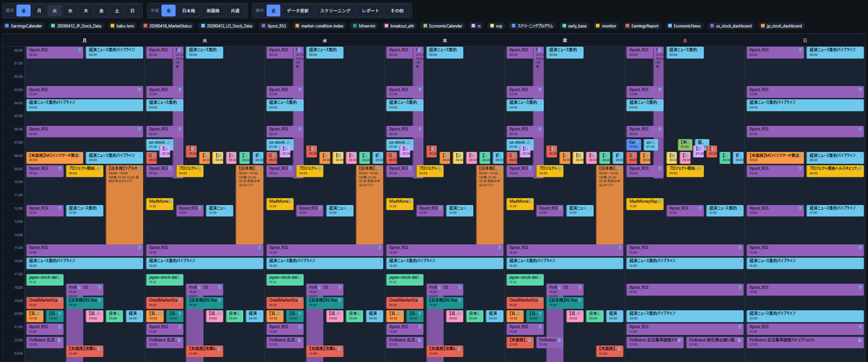Toggle the 20260412_JP_Stock_Data legend item
Image resolution: width=868 pixels, height=362 pixels.
pyautogui.click(x=77, y=26)
